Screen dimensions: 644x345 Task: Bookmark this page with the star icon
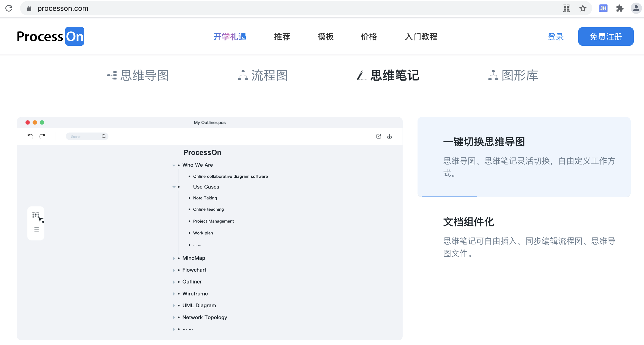coord(583,8)
